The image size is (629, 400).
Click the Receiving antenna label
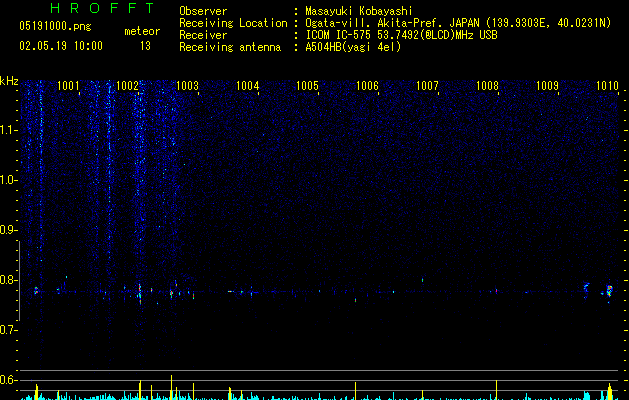tap(230, 47)
